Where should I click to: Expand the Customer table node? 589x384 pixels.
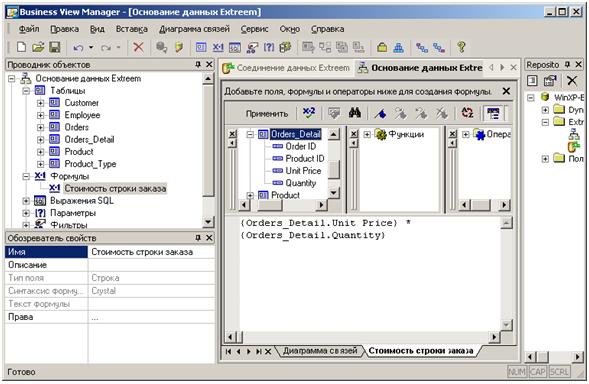[x=40, y=103]
